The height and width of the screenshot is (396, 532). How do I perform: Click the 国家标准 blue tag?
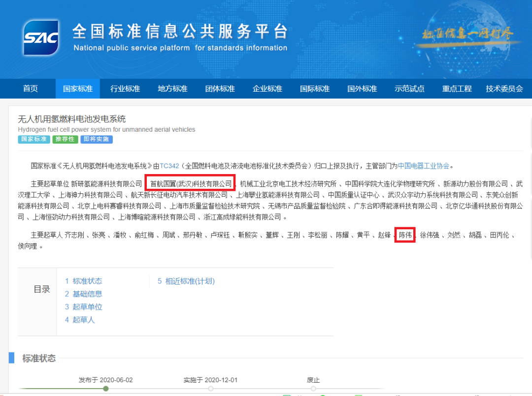34,139
